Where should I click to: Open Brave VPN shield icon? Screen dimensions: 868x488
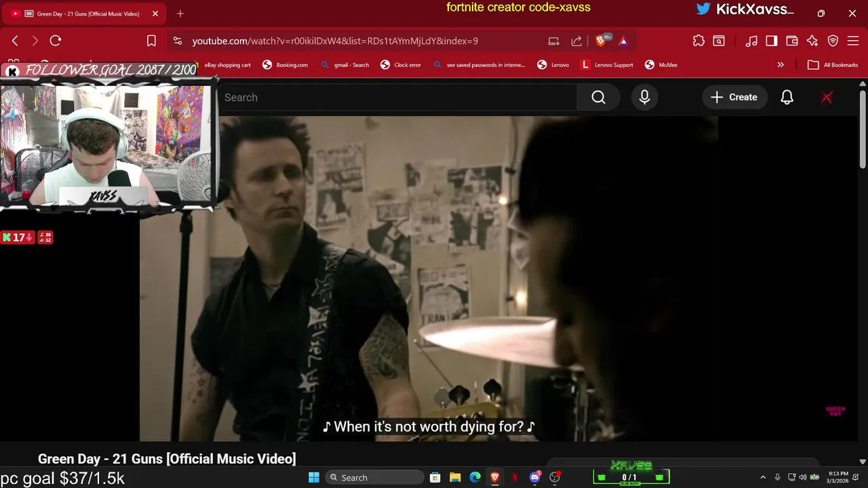pos(833,41)
